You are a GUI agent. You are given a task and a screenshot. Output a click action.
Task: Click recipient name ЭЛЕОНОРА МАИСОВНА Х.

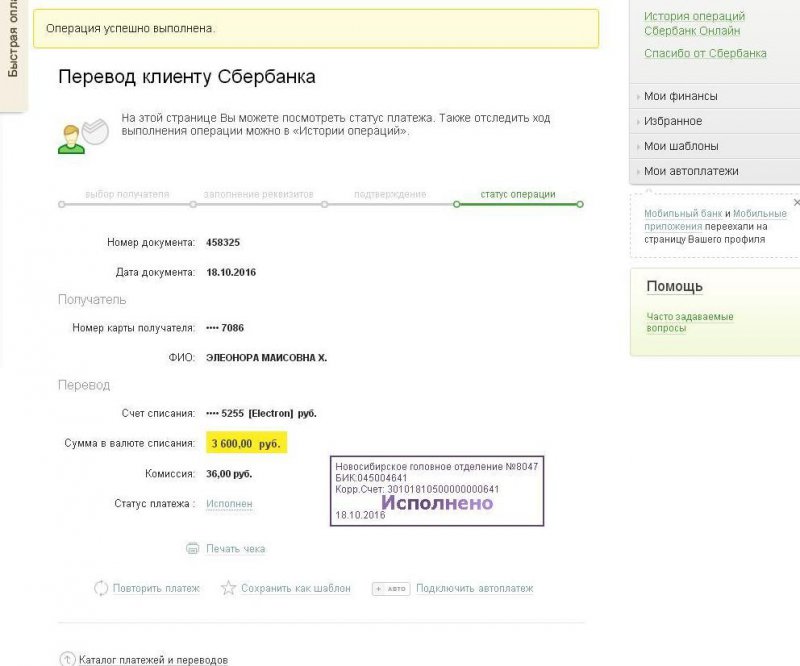(266, 358)
